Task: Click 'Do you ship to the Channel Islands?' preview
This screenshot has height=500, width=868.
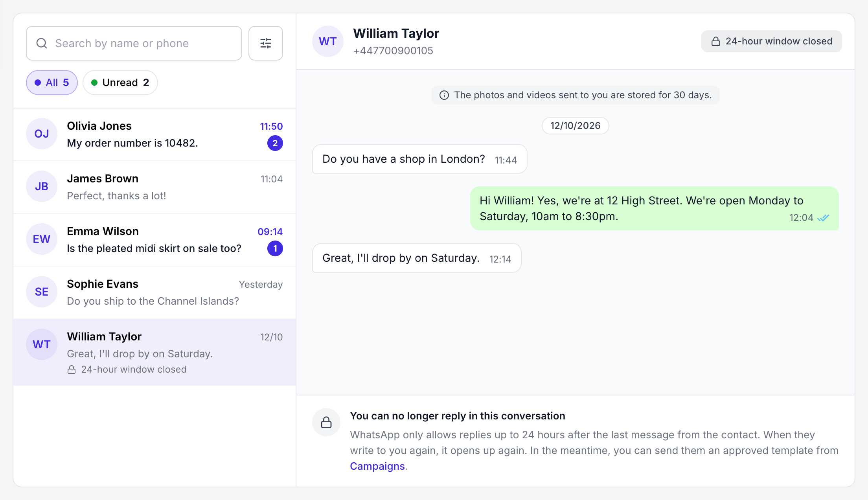Action: 153,301
